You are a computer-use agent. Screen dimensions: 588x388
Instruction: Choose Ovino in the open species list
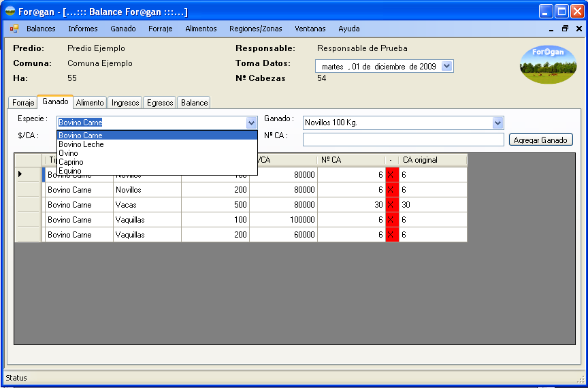click(69, 153)
